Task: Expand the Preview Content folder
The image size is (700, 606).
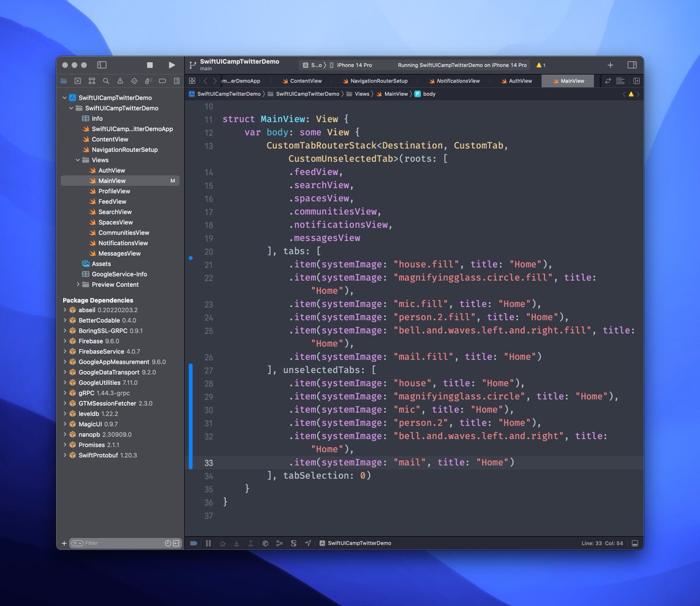Action: (x=78, y=285)
